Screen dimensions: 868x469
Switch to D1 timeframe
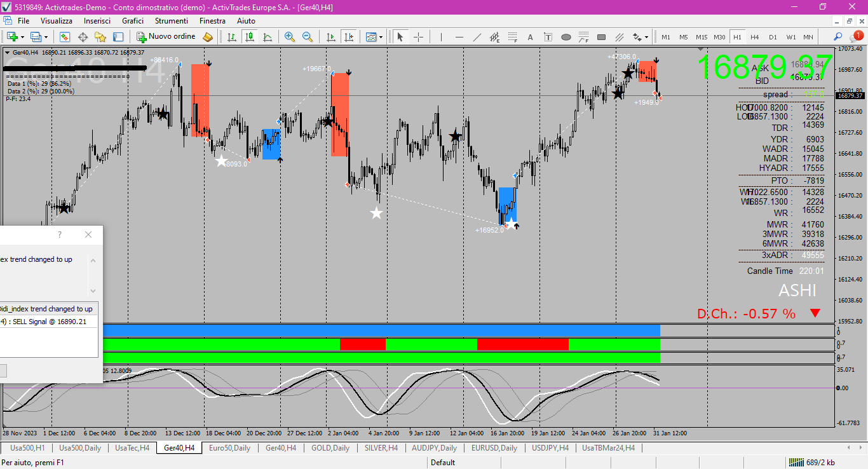[773, 37]
